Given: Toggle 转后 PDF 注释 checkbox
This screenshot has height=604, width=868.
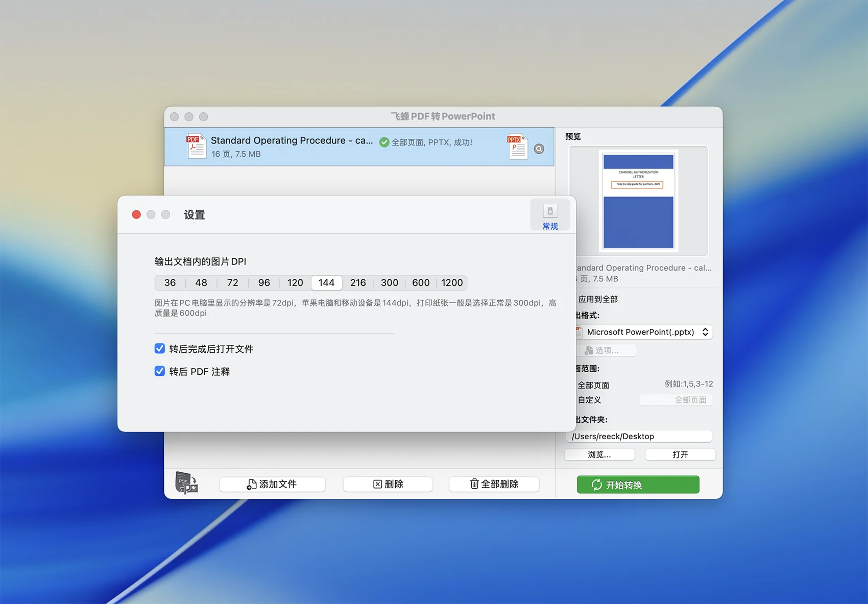Looking at the screenshot, I should click(x=160, y=371).
